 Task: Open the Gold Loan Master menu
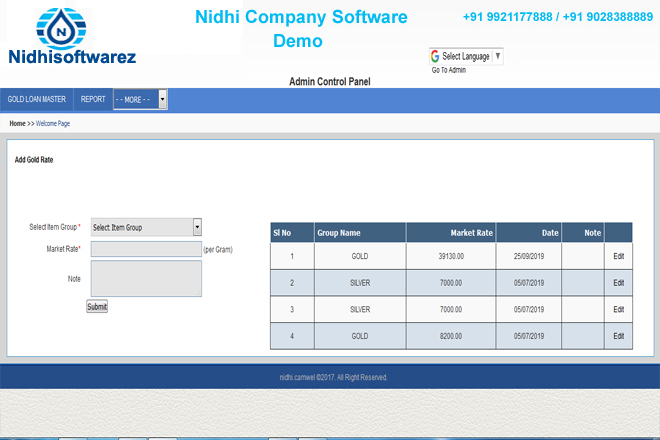point(37,99)
